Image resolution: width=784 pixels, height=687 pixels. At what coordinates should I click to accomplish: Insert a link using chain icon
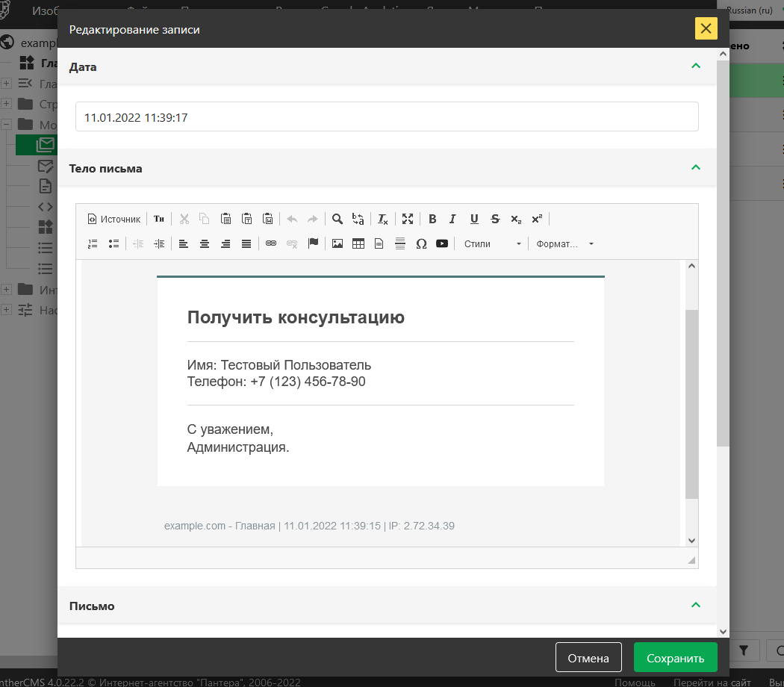[x=271, y=243]
